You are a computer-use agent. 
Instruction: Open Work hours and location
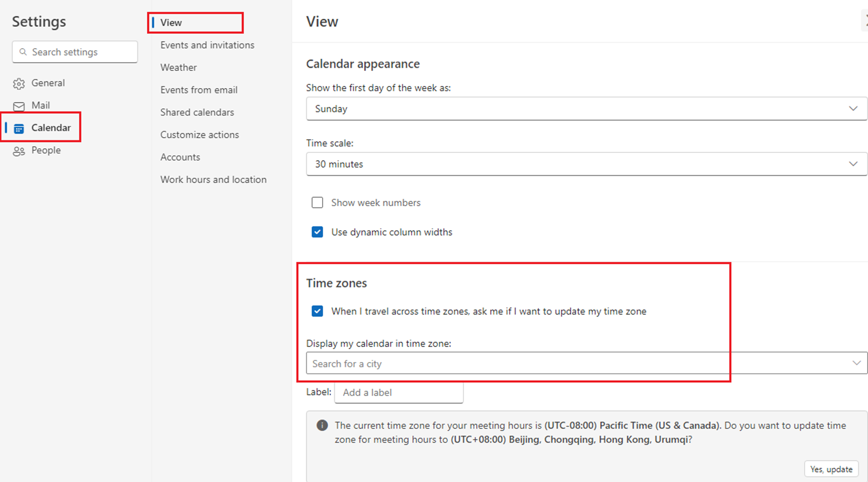tap(214, 180)
